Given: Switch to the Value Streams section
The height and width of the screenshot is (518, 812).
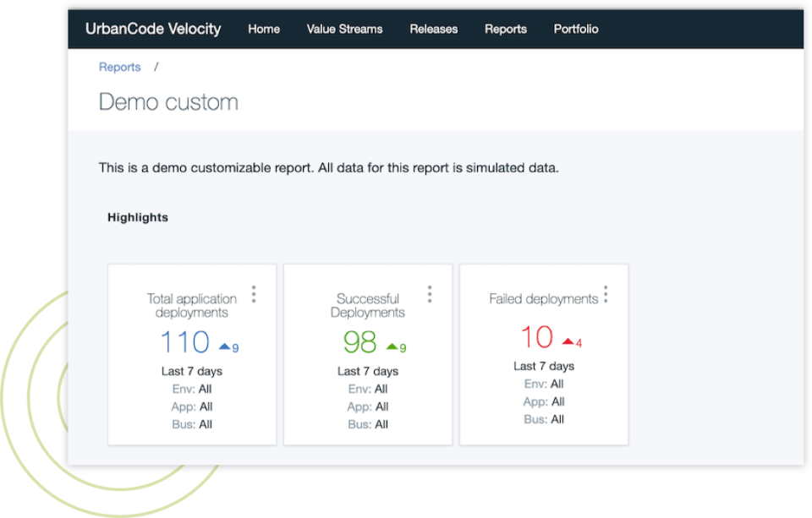Looking at the screenshot, I should pos(344,29).
